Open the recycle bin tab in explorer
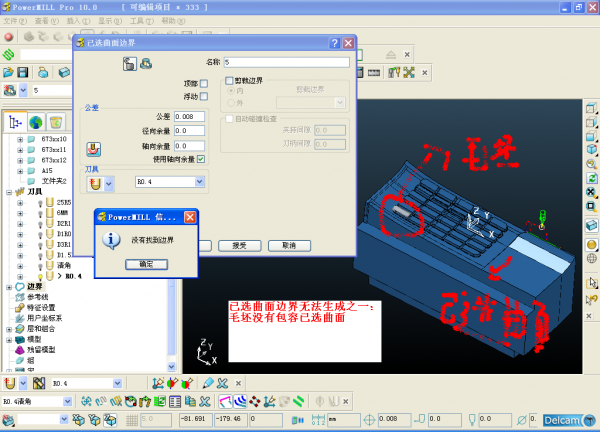 point(56,122)
